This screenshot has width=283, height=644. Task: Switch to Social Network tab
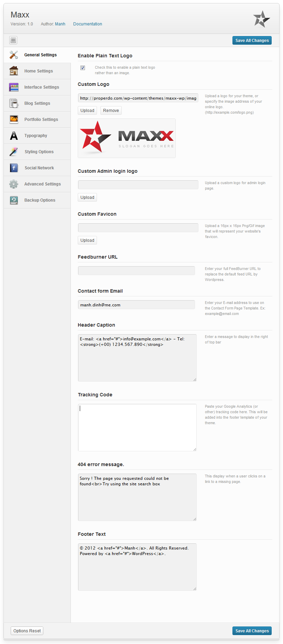[37, 168]
